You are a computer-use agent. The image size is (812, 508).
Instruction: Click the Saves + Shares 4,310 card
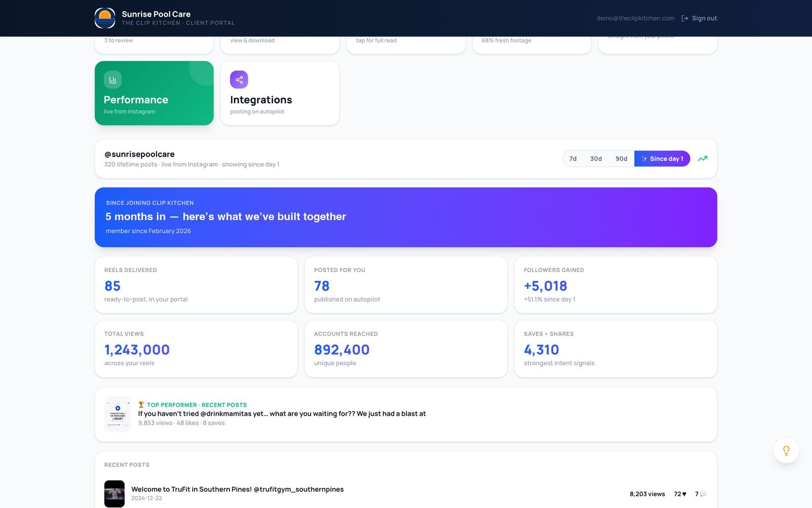[x=616, y=349]
